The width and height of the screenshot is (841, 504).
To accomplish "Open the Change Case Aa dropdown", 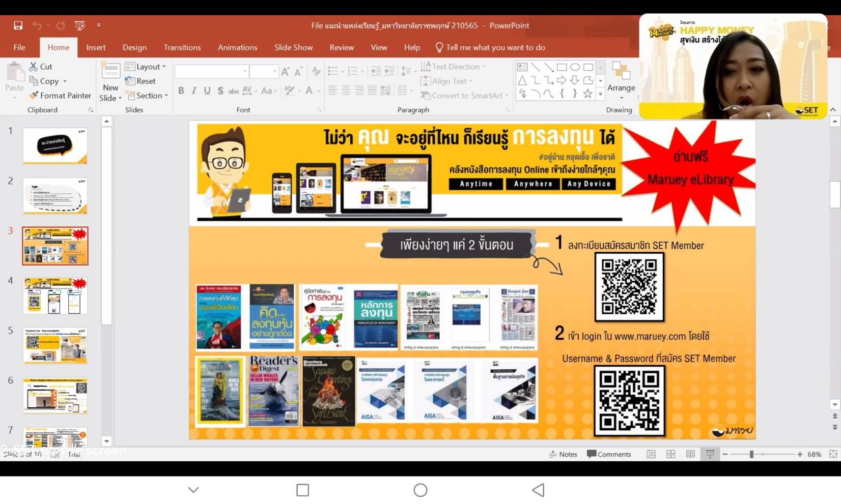I will pos(269,91).
